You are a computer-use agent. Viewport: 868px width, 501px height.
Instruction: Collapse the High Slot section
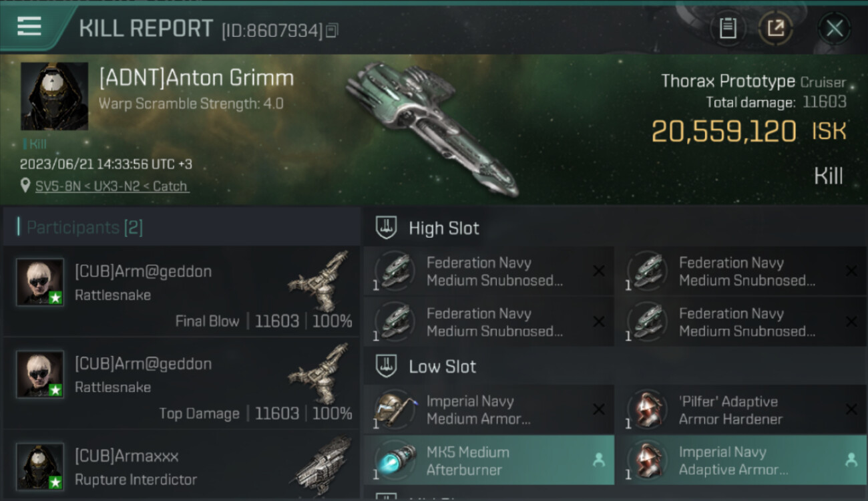(444, 228)
